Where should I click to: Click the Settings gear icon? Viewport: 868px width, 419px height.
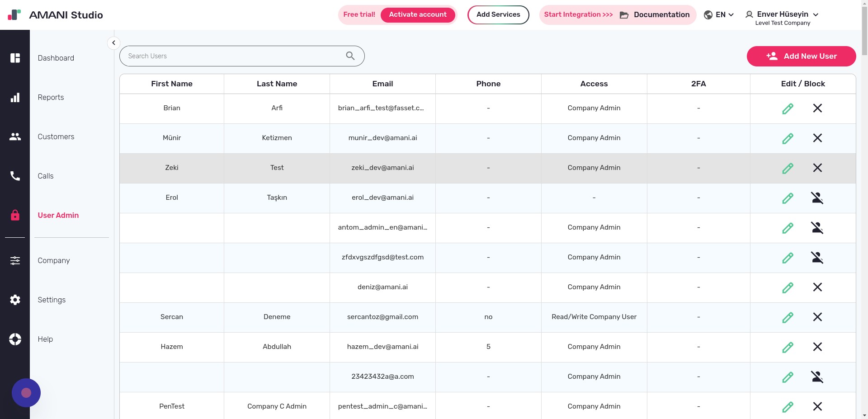(15, 300)
